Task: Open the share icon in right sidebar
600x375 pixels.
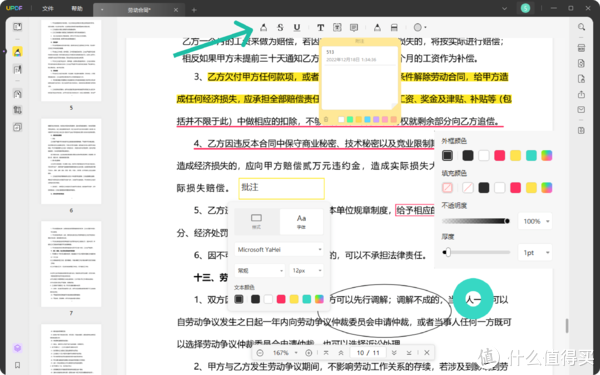Action: pos(581,94)
